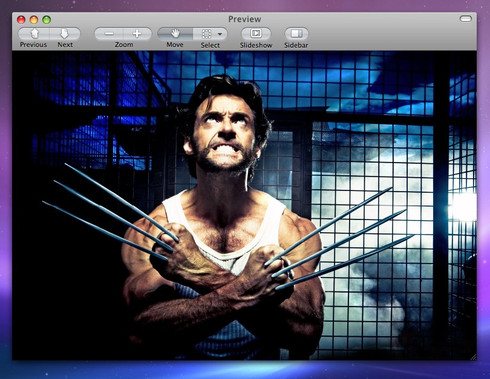Click the purple desktop background above window
This screenshot has height=379, width=490.
click(x=245, y=6)
